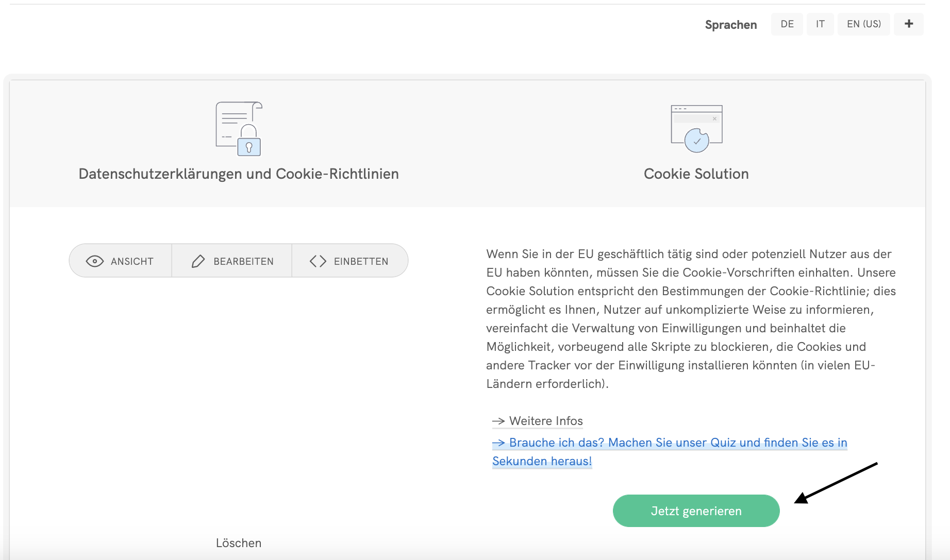Click the eye icon next to ANSICHT
This screenshot has width=950, height=560.
[95, 261]
